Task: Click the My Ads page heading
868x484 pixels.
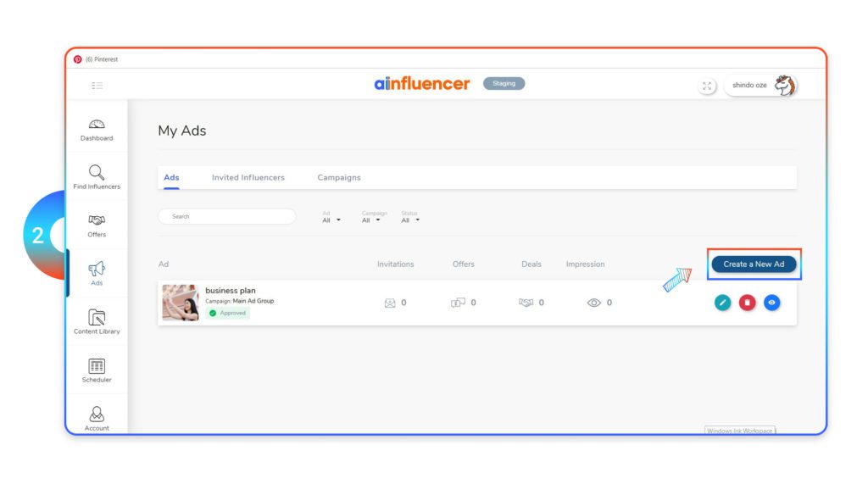Action: click(182, 131)
